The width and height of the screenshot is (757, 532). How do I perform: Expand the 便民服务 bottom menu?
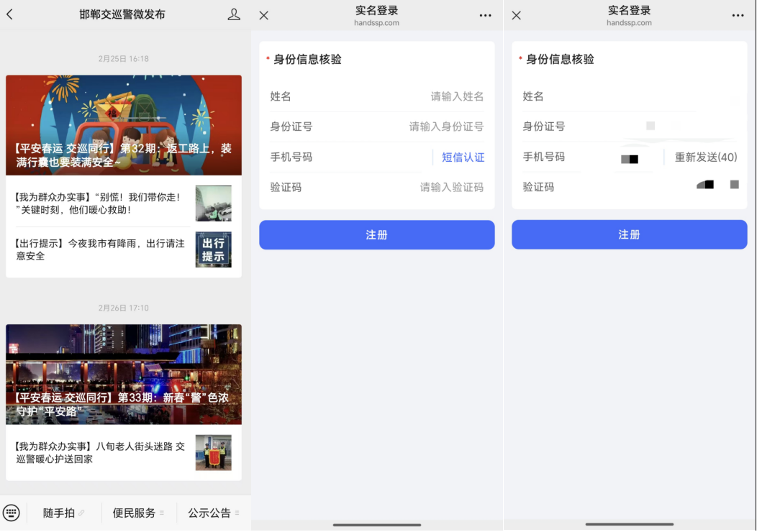(138, 513)
